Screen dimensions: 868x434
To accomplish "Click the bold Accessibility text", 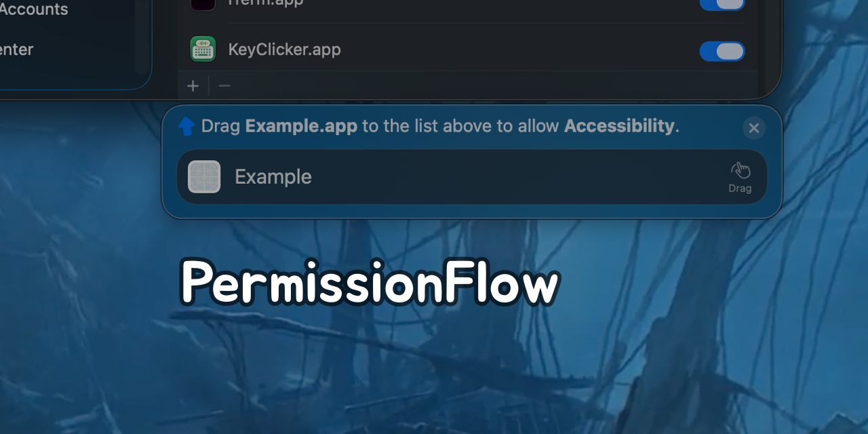I will [x=619, y=126].
